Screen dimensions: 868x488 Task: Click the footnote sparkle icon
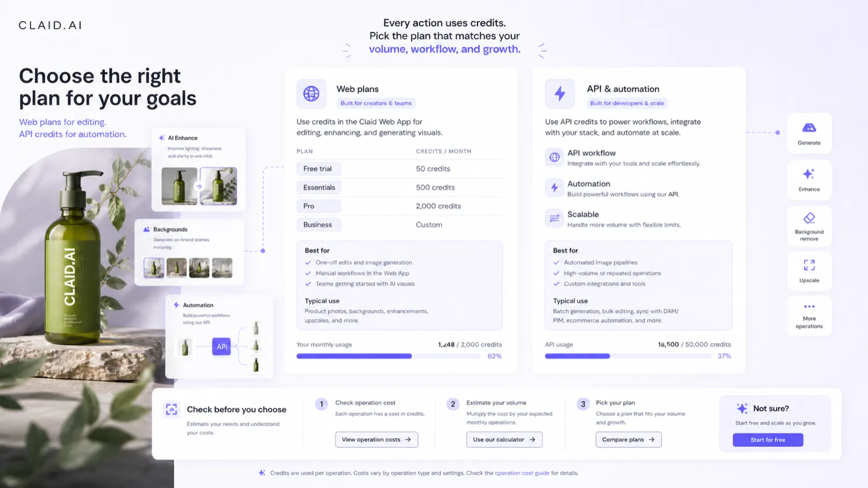tap(262, 473)
